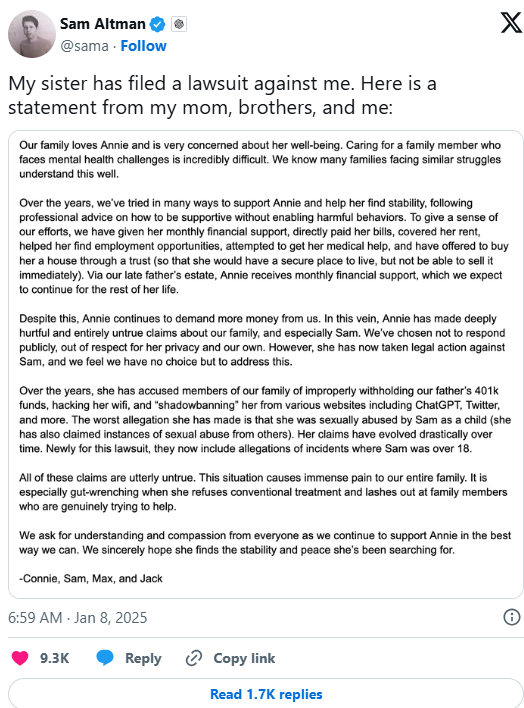Click the affiliation badge beside the verified checkmark

coord(179,24)
